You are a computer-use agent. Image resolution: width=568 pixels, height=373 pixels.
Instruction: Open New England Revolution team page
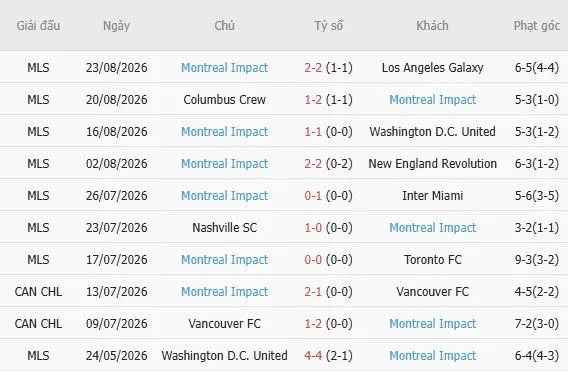click(433, 164)
